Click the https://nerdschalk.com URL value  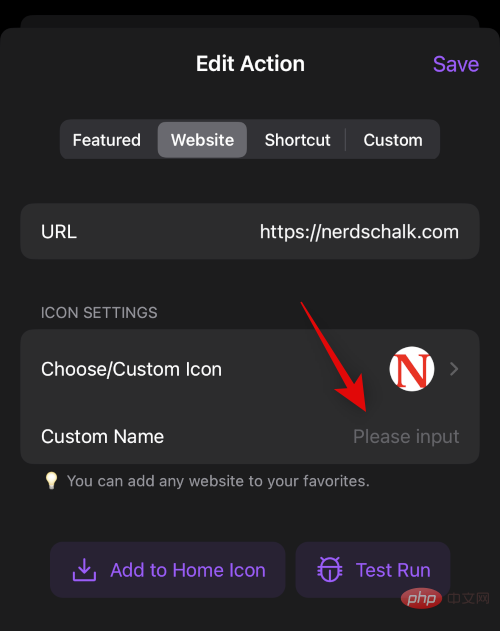click(x=359, y=232)
